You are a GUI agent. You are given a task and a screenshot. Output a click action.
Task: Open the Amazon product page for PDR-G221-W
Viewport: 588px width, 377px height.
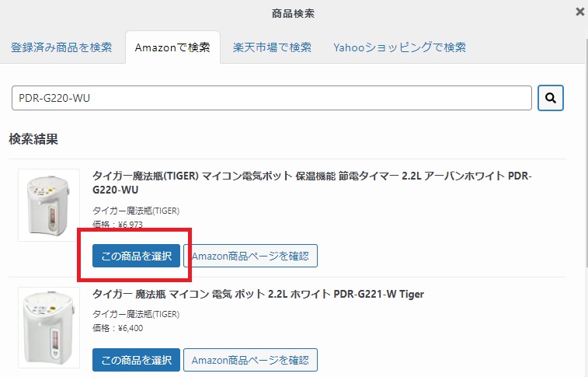pos(250,360)
